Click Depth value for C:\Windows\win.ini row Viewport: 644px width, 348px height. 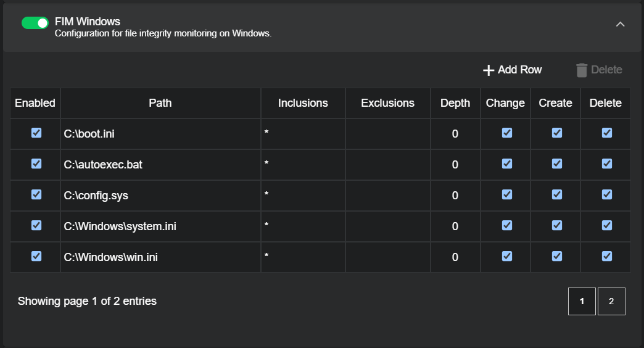pos(455,257)
